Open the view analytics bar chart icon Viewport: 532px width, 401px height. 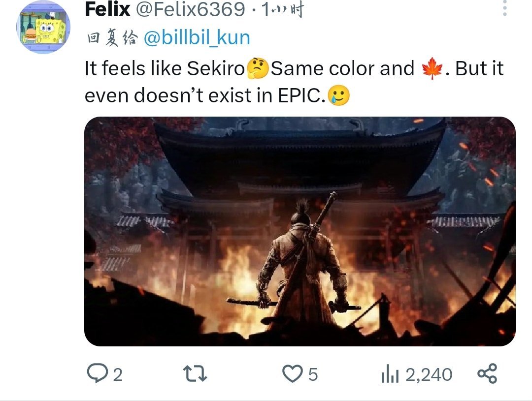pos(391,375)
